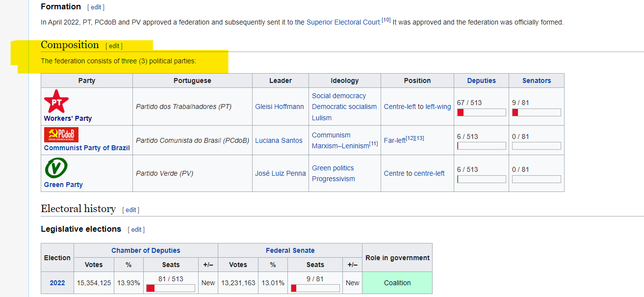Follow the Social democracy link

(339, 96)
